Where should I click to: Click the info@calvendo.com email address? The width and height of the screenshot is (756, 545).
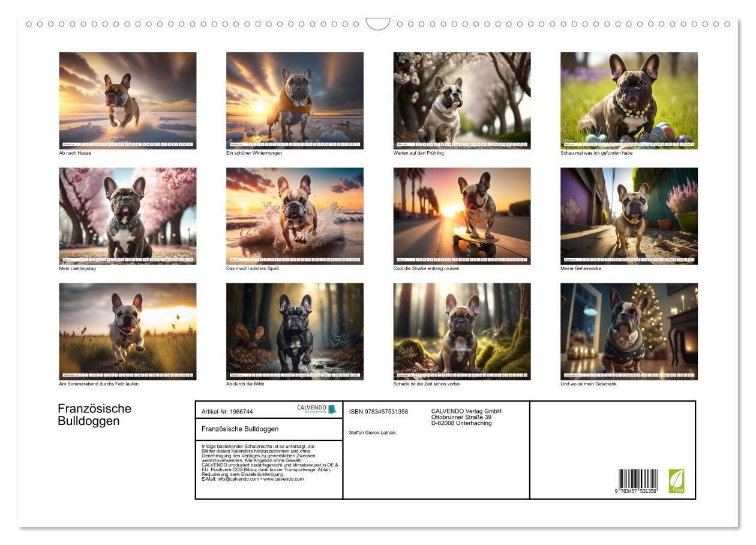238,479
